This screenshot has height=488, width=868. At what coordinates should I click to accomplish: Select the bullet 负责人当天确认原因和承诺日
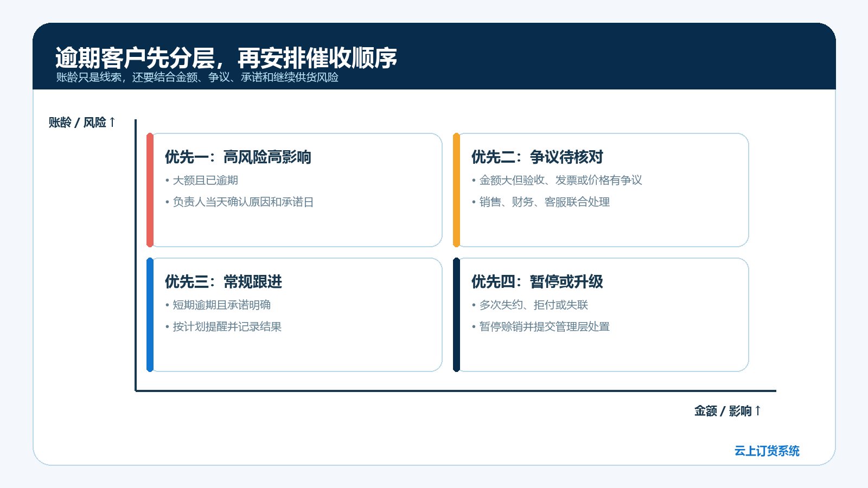[240, 202]
